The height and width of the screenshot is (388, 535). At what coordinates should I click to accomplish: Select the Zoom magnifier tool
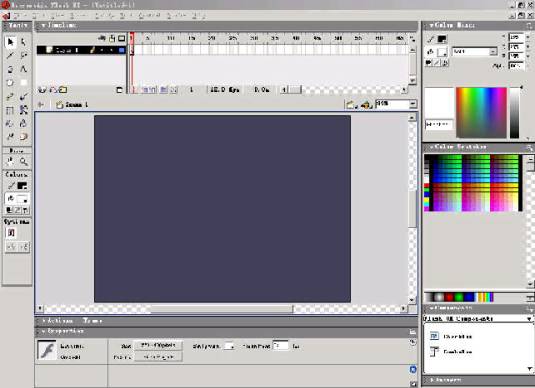pos(23,161)
